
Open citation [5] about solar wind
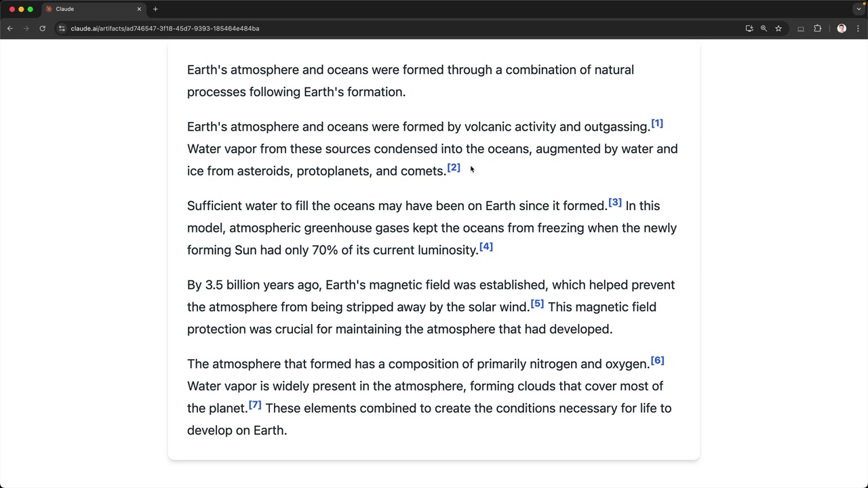coord(537,304)
